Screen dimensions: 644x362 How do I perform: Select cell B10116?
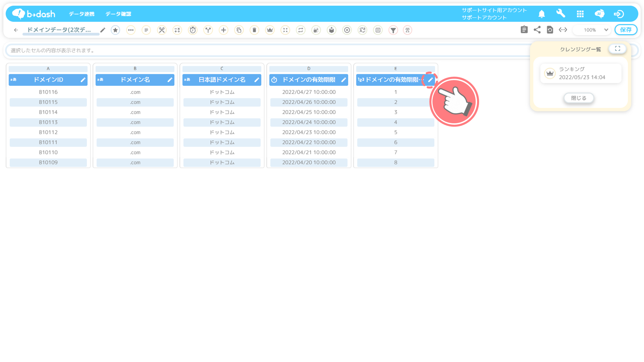[x=48, y=92]
